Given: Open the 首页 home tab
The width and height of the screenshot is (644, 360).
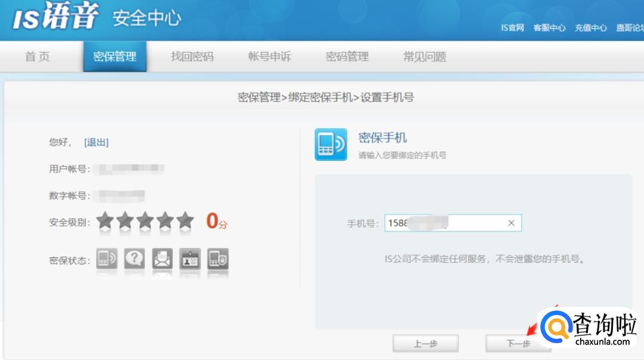Looking at the screenshot, I should point(38,57).
